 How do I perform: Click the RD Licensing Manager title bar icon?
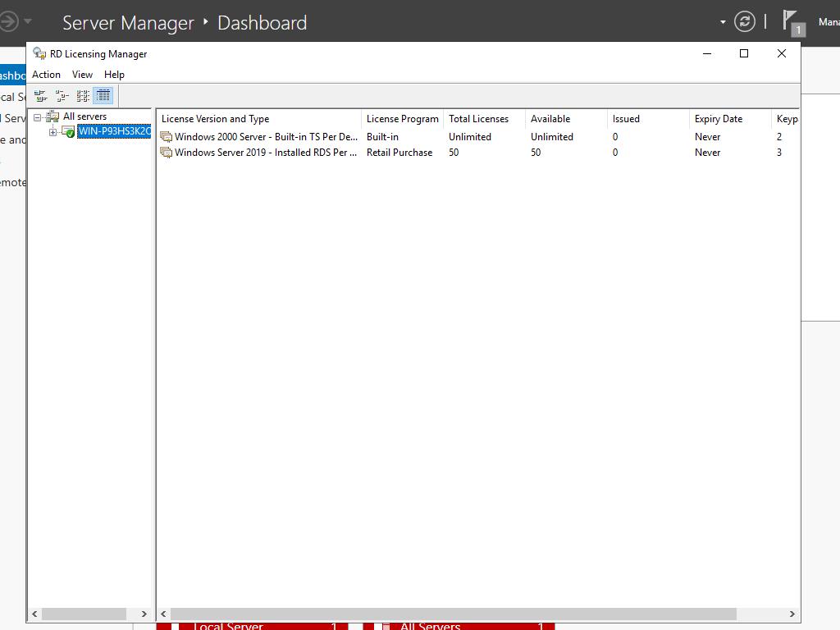(39, 53)
